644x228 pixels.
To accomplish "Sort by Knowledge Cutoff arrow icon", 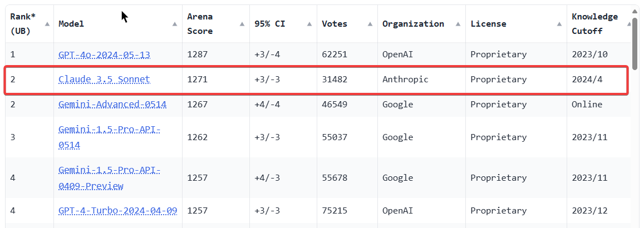I will (x=629, y=24).
